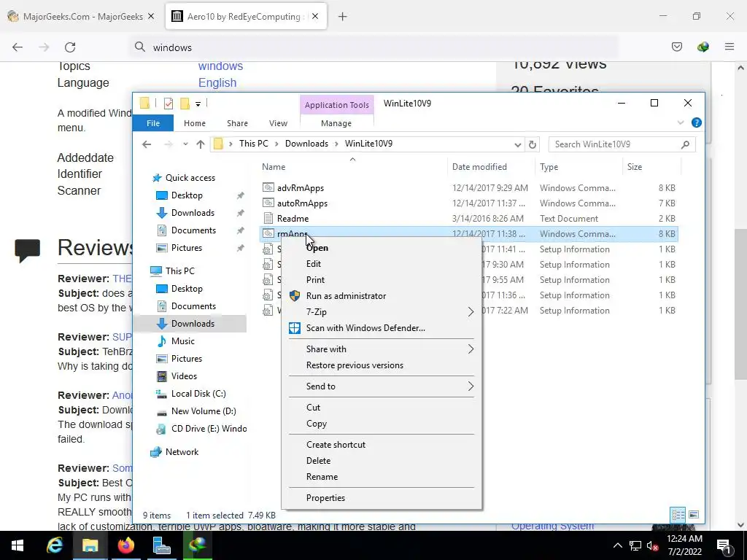The image size is (747, 560).
Task: Select Local Disk (C:) in navigation pane
Action: [198, 394]
